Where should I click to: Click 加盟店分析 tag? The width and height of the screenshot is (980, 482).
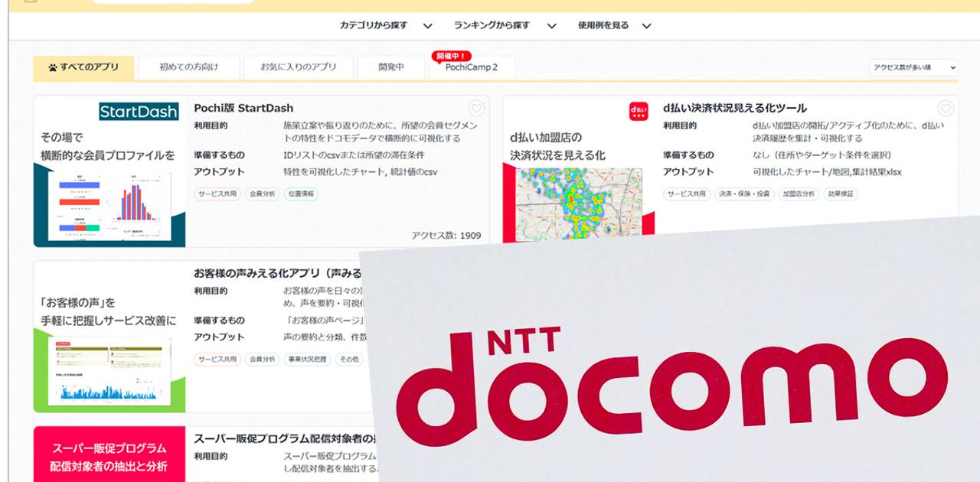[x=799, y=194]
